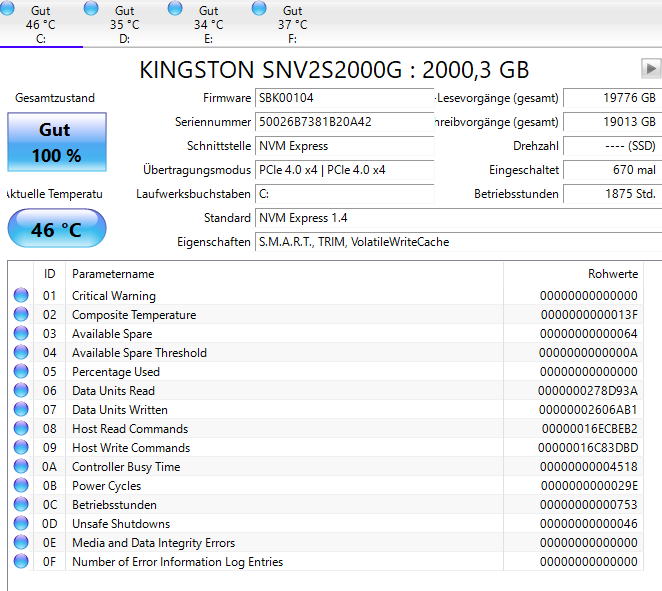This screenshot has width=662, height=591.
Task: Click the Gesamtzustand label
Action: (x=55, y=98)
